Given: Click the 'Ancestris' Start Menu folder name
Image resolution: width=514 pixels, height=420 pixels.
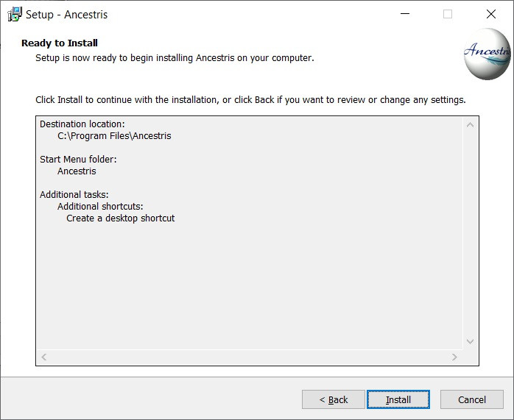Looking at the screenshot, I should click(x=77, y=171).
